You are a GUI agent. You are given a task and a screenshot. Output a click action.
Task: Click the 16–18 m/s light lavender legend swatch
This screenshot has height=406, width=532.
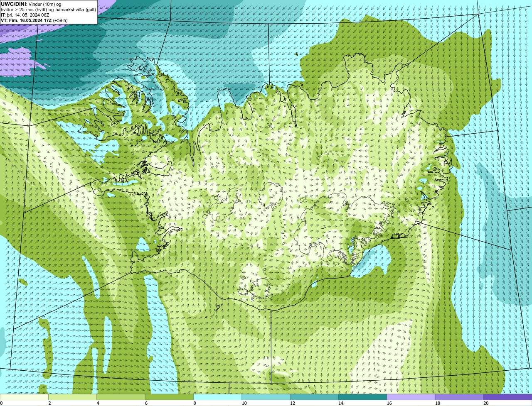pos(411,397)
